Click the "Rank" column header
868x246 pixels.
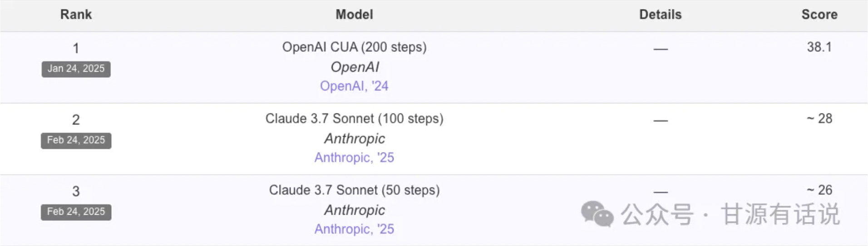click(x=76, y=15)
